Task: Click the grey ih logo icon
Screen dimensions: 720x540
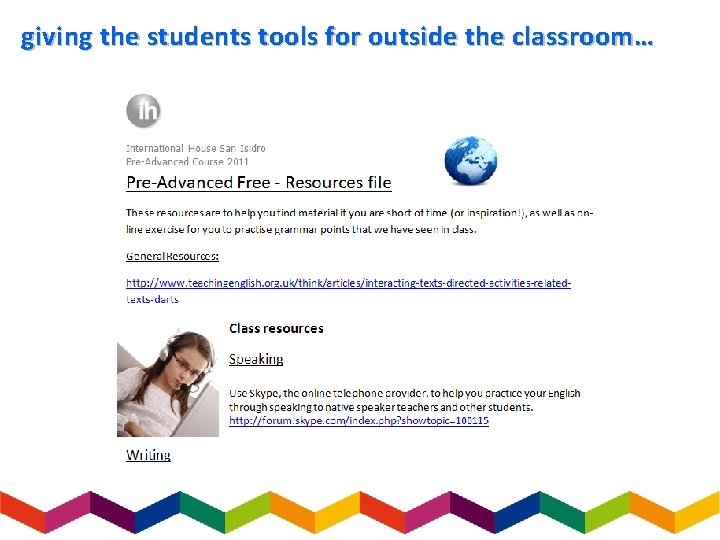Action: [x=144, y=111]
